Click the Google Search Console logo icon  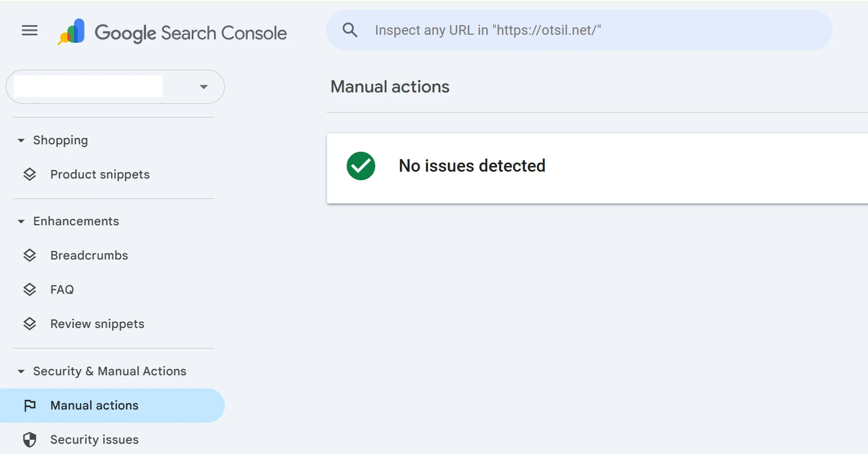point(72,32)
